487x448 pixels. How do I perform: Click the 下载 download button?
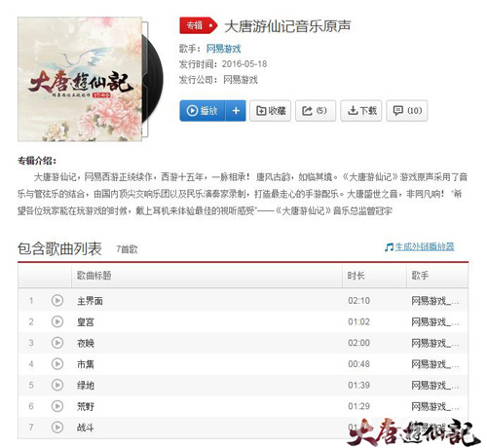pyautogui.click(x=361, y=111)
